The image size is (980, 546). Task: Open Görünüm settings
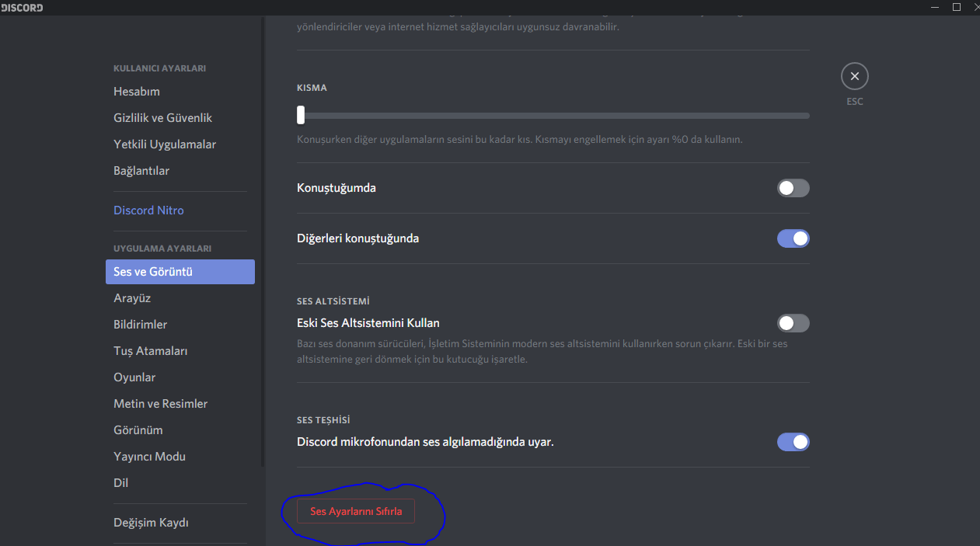point(180,430)
